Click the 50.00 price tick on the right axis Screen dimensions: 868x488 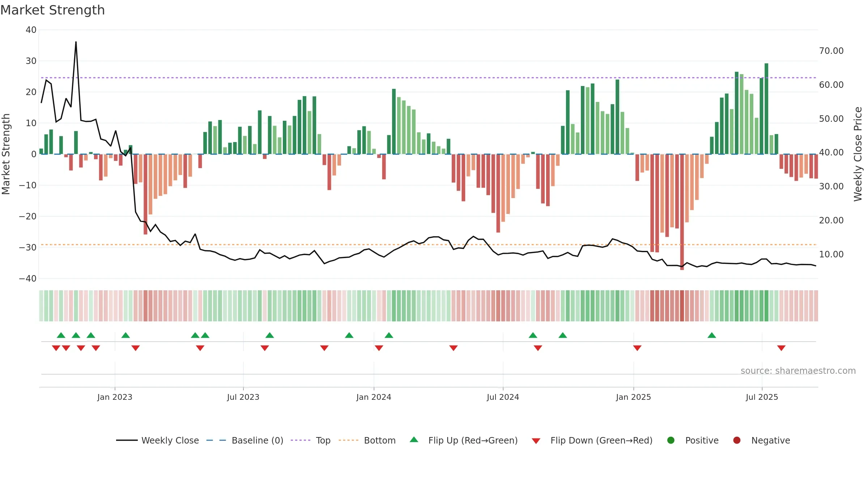pos(831,119)
